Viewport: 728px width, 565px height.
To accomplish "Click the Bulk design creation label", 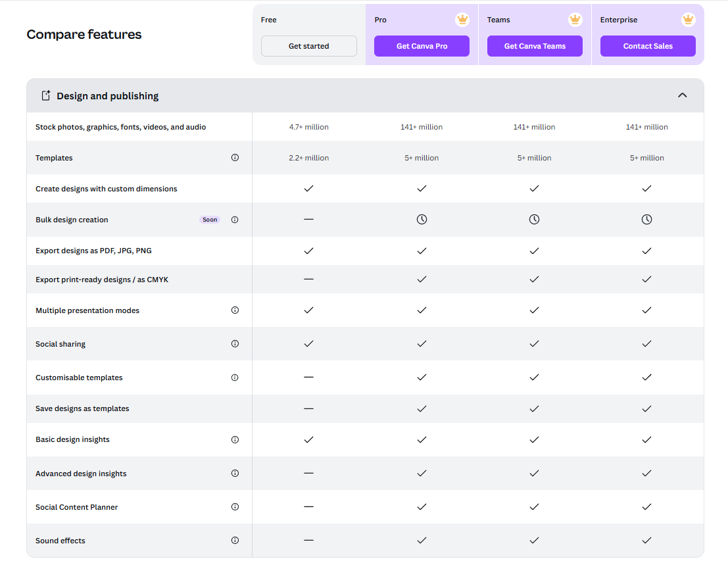I will pyautogui.click(x=72, y=220).
